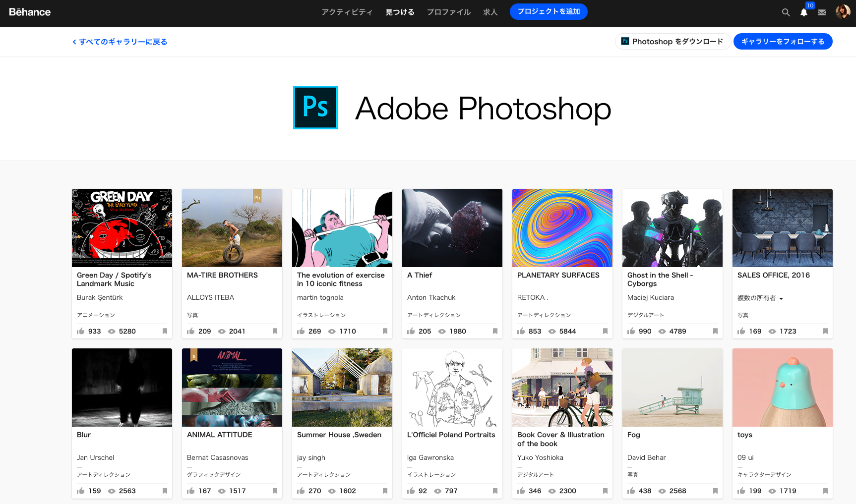Viewport: 856px width, 504px height.
Task: Open the SALES OFFICE, 2016 thumbnail
Action: coord(783,228)
